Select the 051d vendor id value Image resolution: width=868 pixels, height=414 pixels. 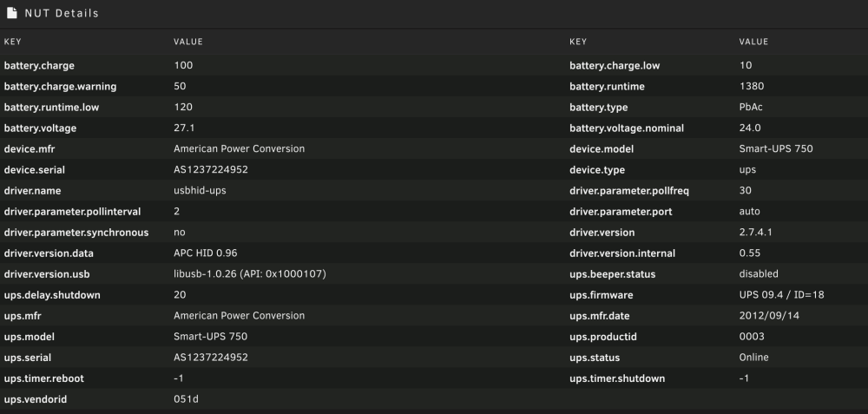[x=186, y=399]
